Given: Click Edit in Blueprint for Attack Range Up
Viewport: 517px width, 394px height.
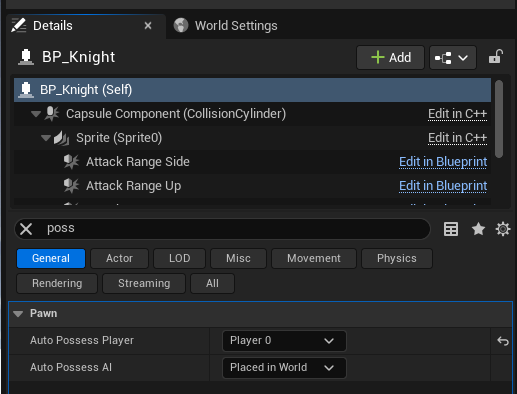Looking at the screenshot, I should click(x=443, y=186).
